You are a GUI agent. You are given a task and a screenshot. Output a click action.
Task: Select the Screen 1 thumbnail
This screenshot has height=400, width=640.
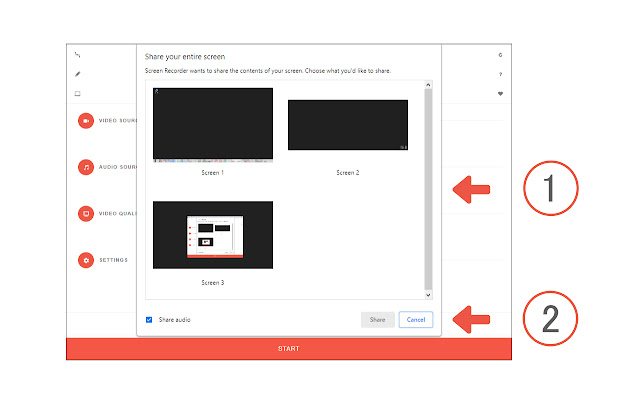pos(213,125)
